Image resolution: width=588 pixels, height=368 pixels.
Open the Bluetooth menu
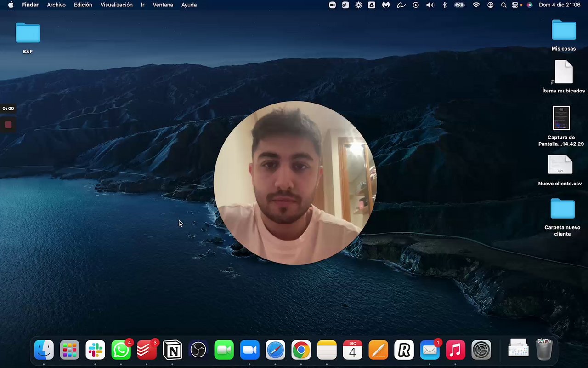pyautogui.click(x=444, y=5)
